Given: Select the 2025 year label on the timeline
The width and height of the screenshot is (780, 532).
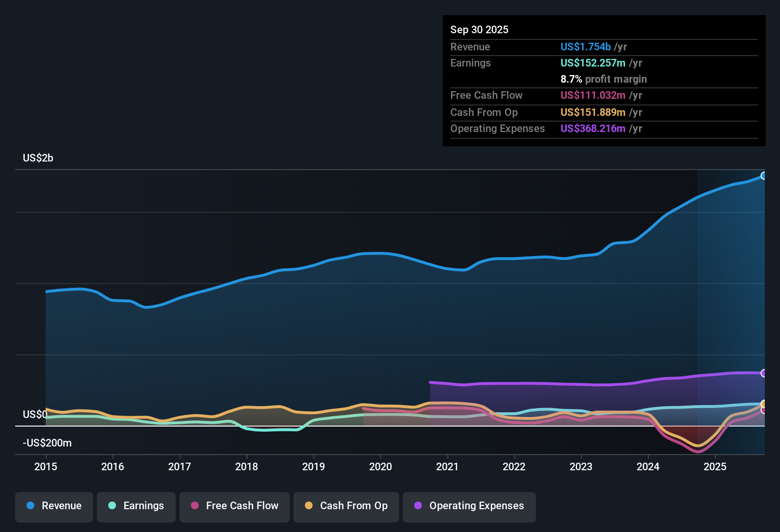Looking at the screenshot, I should (x=715, y=467).
